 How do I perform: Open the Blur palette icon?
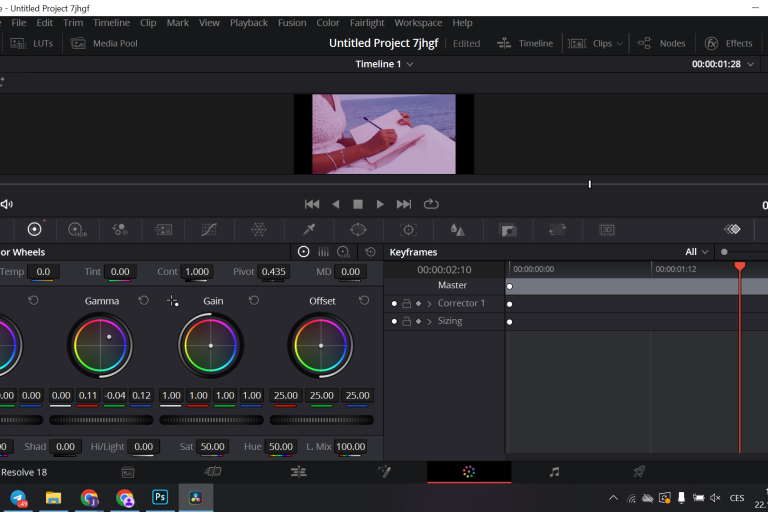point(457,229)
